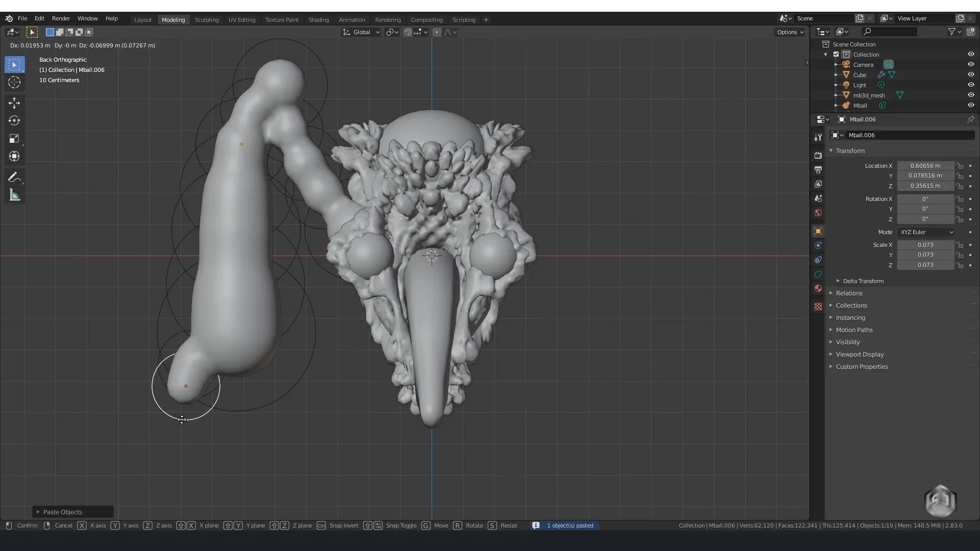
Task: Expand the Motion Paths panel
Action: point(831,330)
